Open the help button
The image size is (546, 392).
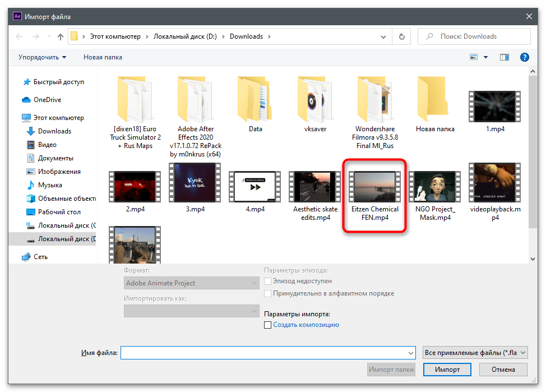pos(524,57)
